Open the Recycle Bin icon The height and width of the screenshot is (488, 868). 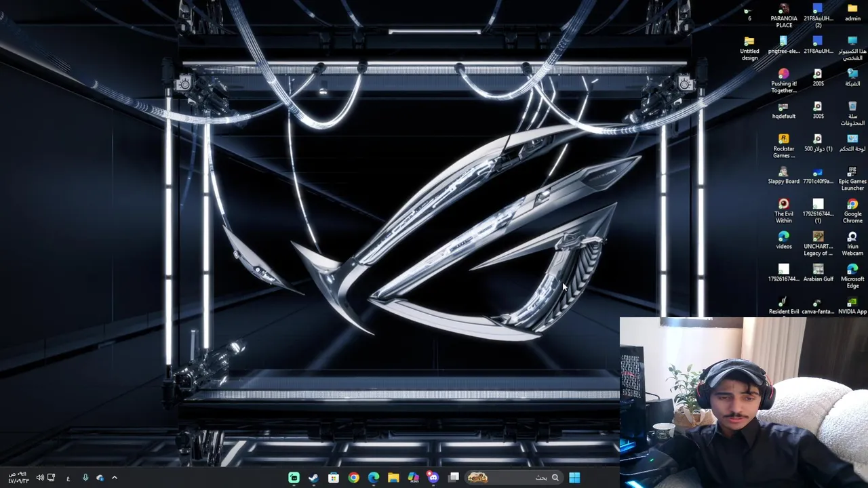[852, 113]
